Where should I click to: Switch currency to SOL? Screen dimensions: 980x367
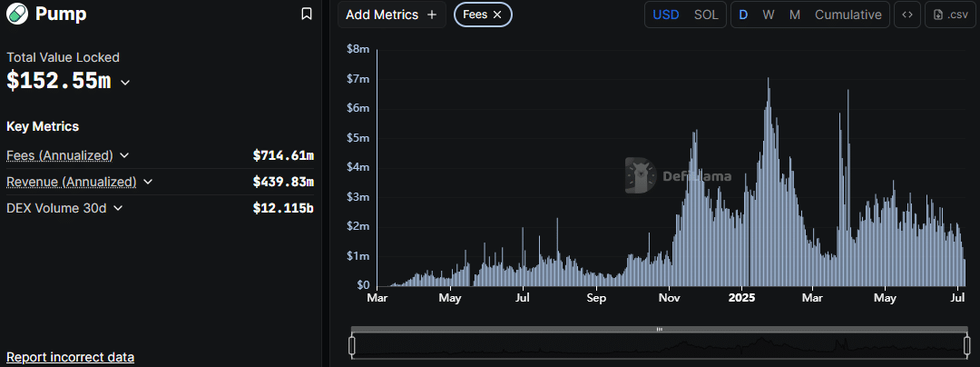coord(706,15)
